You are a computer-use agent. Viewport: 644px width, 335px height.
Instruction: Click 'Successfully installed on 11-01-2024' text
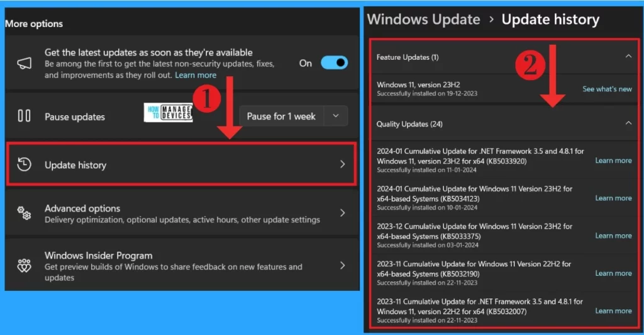(427, 170)
